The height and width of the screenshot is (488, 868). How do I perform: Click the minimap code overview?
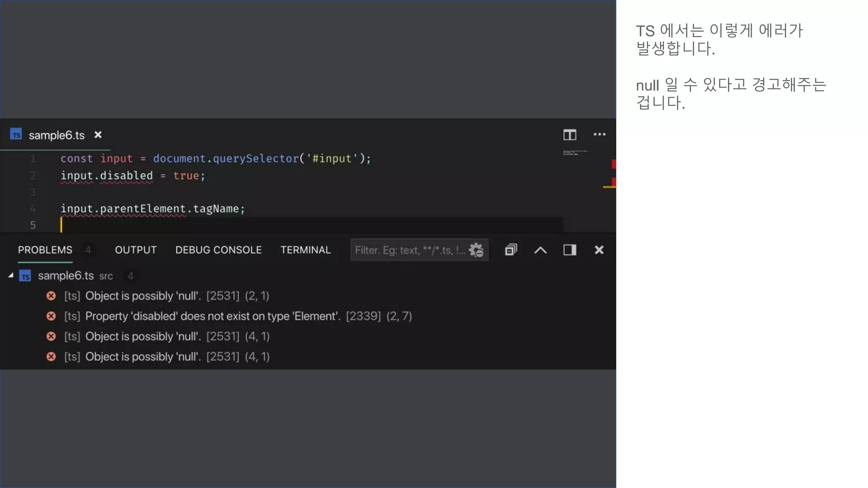[x=575, y=152]
